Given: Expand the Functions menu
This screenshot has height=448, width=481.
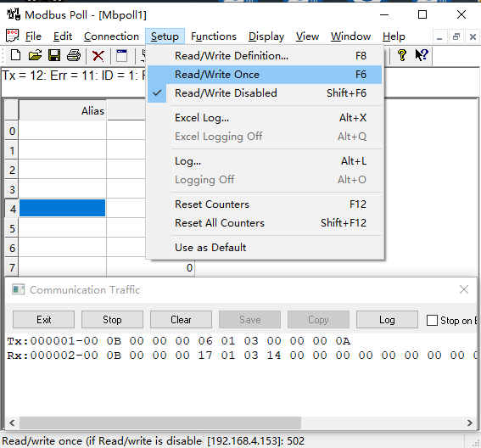Looking at the screenshot, I should coord(214,36).
